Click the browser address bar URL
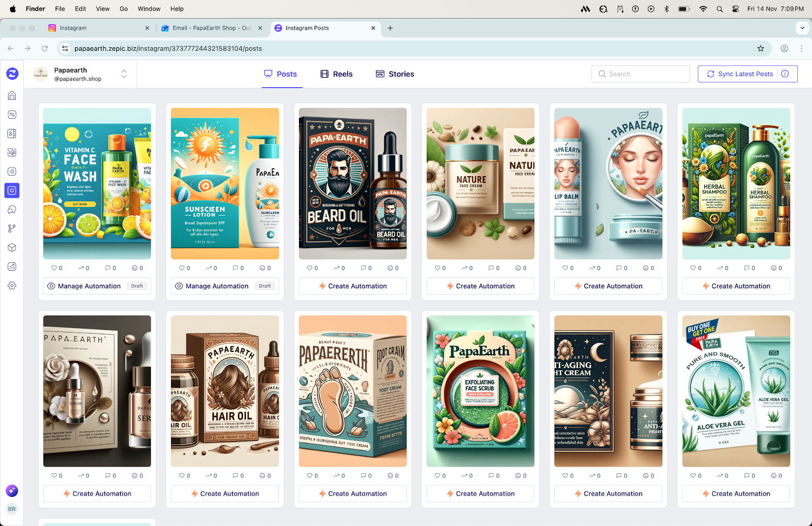Image resolution: width=812 pixels, height=526 pixels. coord(168,49)
